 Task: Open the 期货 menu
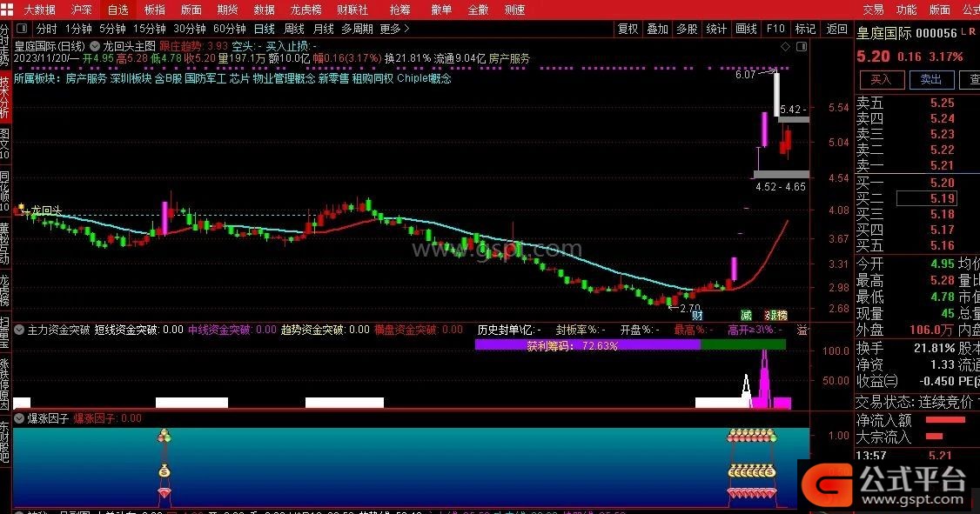point(227,10)
